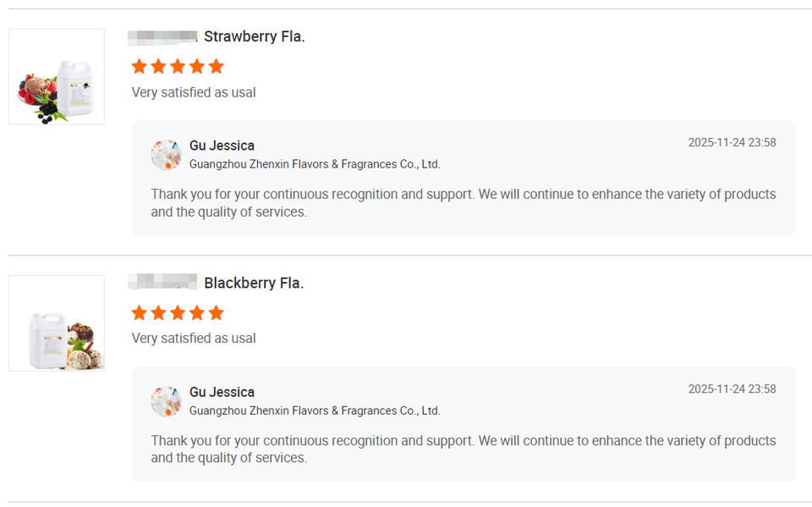The height and width of the screenshot is (507, 812).
Task: Open Guangzhou Zhenxin company link in second reply
Action: [315, 411]
